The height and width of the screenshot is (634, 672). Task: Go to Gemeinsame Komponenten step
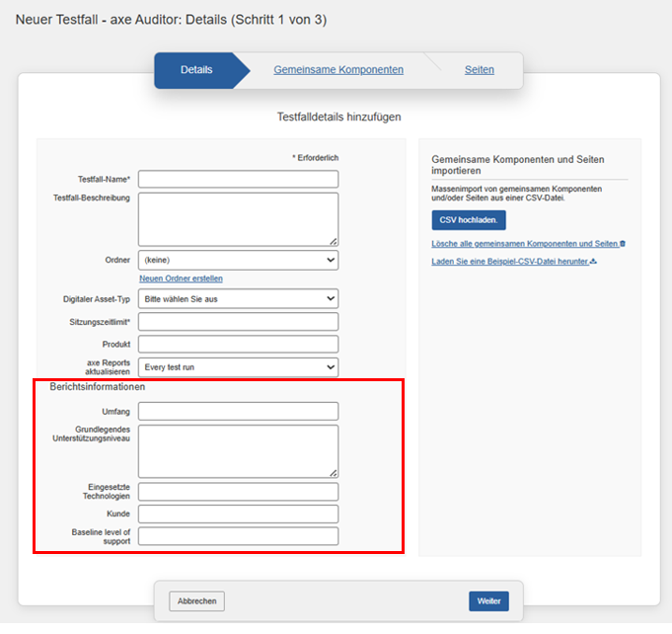click(338, 69)
